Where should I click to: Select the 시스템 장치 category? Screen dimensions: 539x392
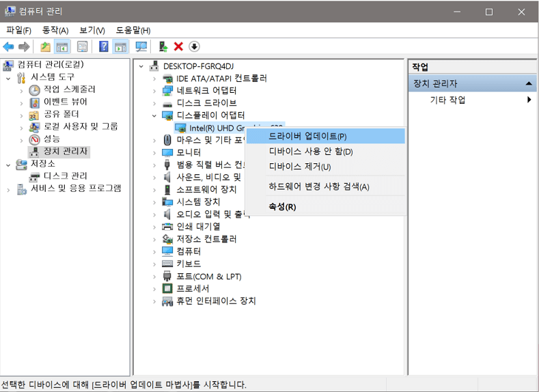(x=198, y=201)
